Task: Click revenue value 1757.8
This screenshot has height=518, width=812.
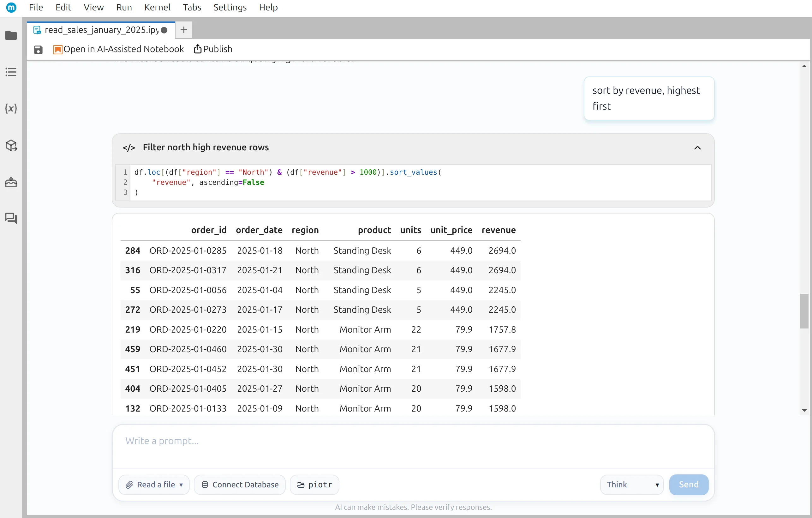Action: pos(502,329)
